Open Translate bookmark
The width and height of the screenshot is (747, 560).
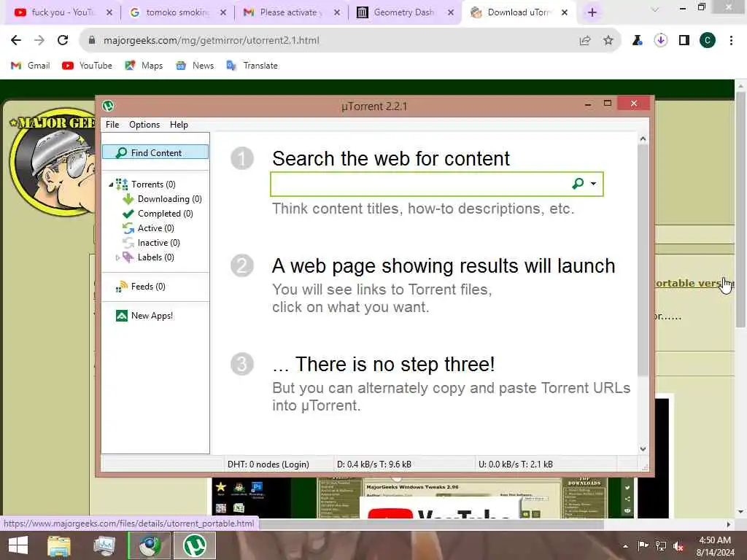click(x=252, y=66)
